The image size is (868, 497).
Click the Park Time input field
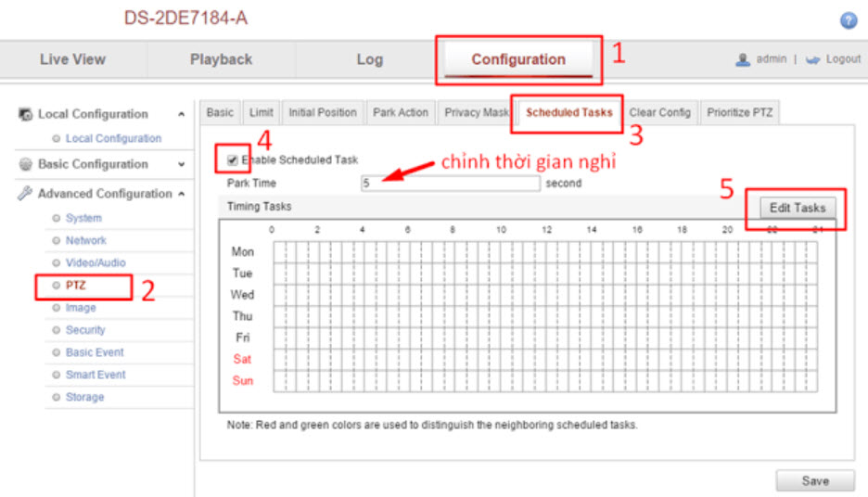(x=450, y=184)
